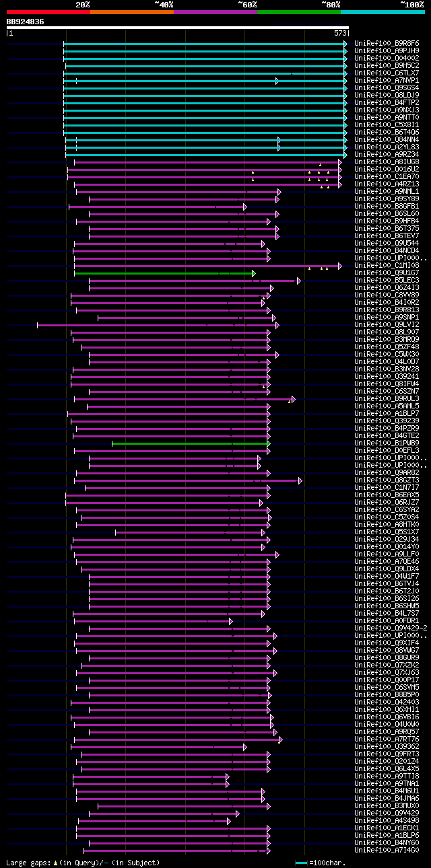The width and height of the screenshot is (431, 868).
Task: Click the UniRef100_C5X8I1 label
Action: [x=387, y=125]
